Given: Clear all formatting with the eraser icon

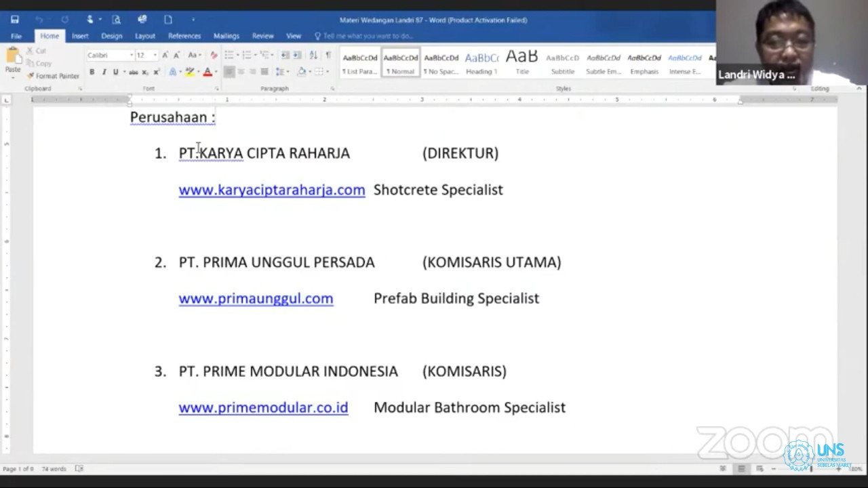Looking at the screenshot, I should click(214, 55).
